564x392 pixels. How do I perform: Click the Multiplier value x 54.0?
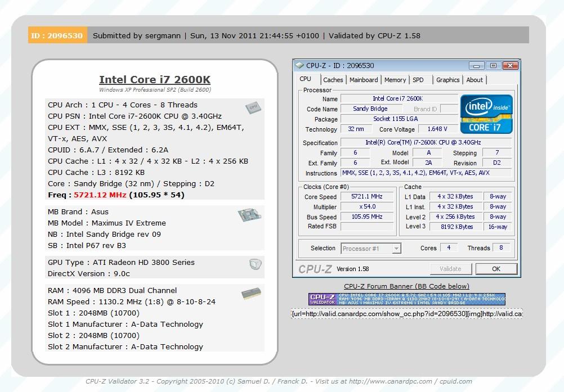coord(367,206)
